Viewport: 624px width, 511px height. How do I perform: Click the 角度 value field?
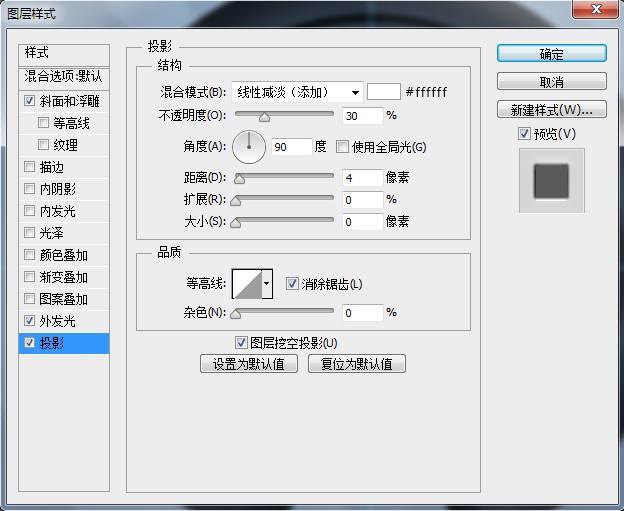pos(291,147)
